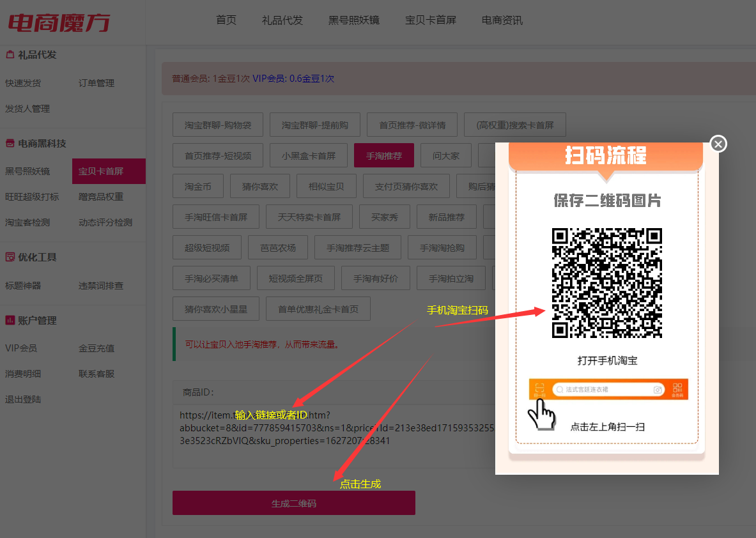Go to 快速发货 in the sidebar
The height and width of the screenshot is (538, 756).
click(x=23, y=83)
